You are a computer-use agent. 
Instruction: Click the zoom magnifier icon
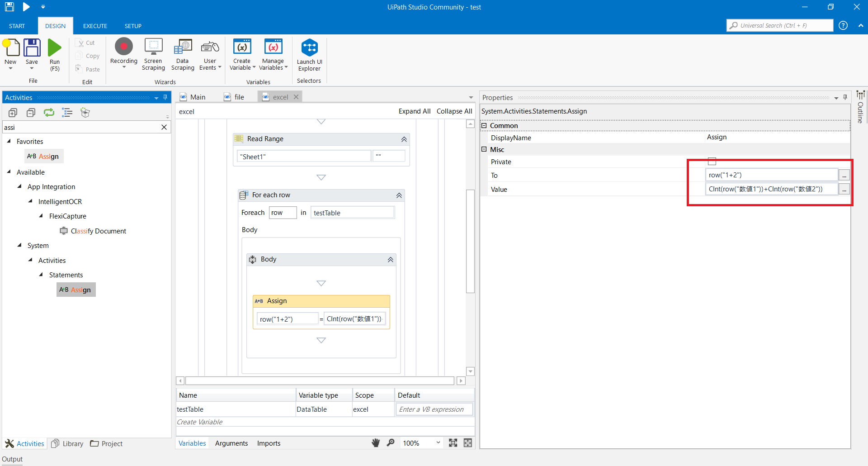(391, 443)
